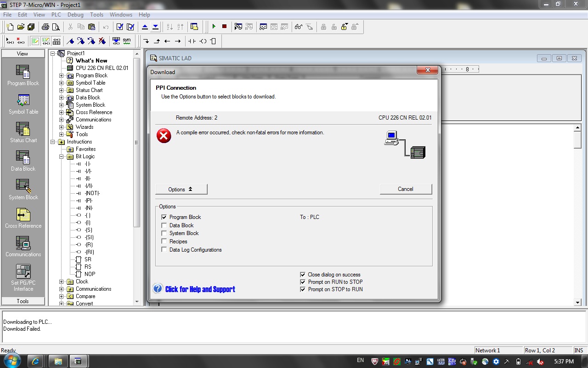
Task: Open Print Preview from the toolbar
Action: click(56, 27)
